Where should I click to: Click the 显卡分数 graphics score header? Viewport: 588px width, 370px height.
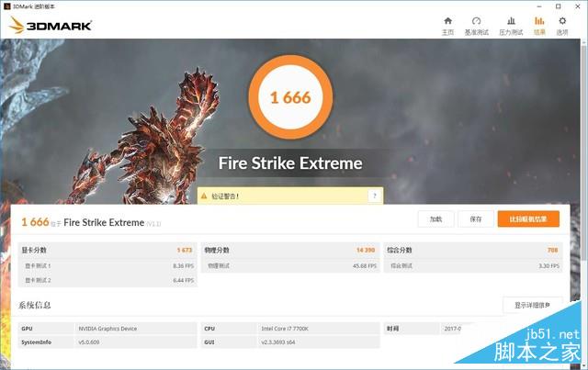pyautogui.click(x=34, y=250)
